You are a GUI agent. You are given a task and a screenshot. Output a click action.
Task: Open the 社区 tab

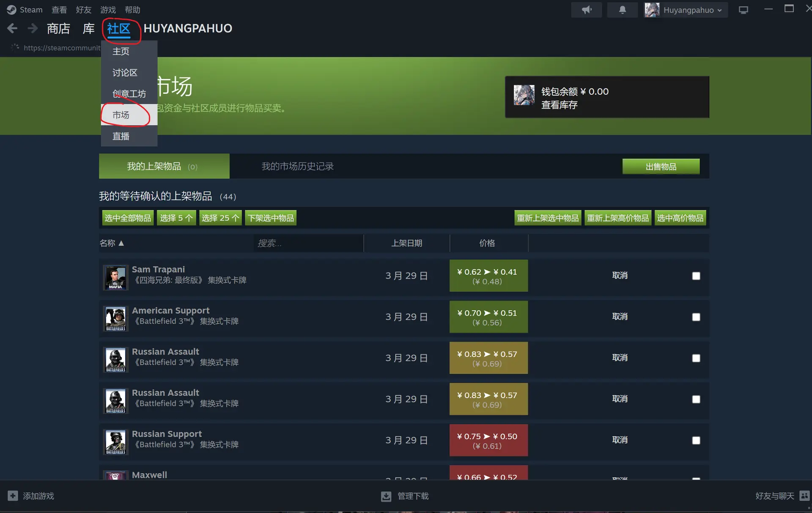pos(119,29)
